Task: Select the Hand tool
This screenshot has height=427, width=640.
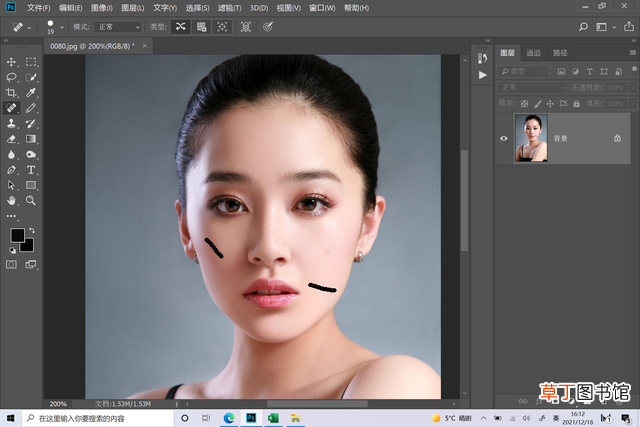Action: [x=11, y=200]
